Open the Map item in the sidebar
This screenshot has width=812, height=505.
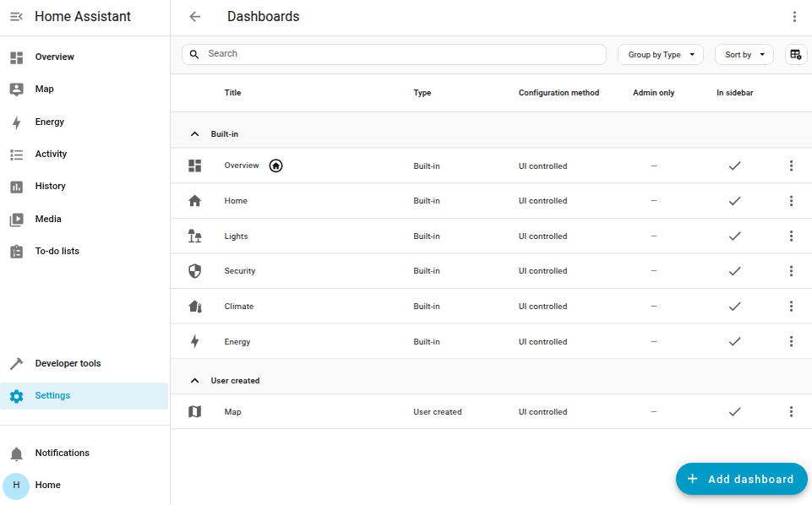coord(16,89)
